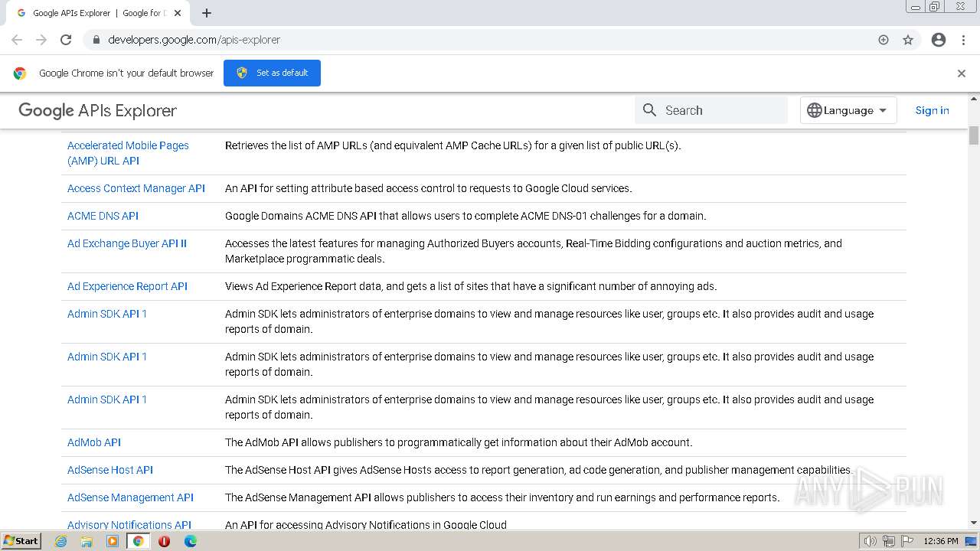Dismiss the default browser notification bar
This screenshot has width=980, height=551.
tap(962, 73)
